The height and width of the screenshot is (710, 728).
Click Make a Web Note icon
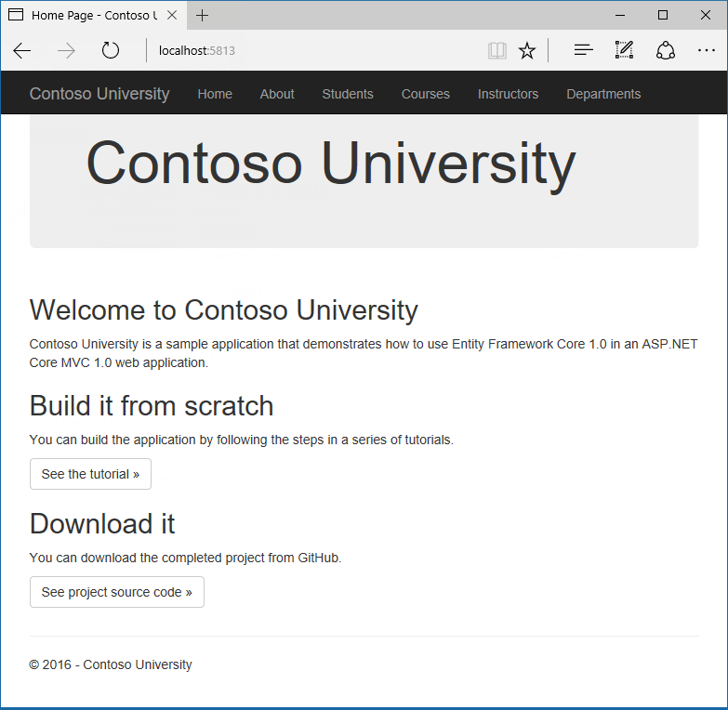[624, 50]
